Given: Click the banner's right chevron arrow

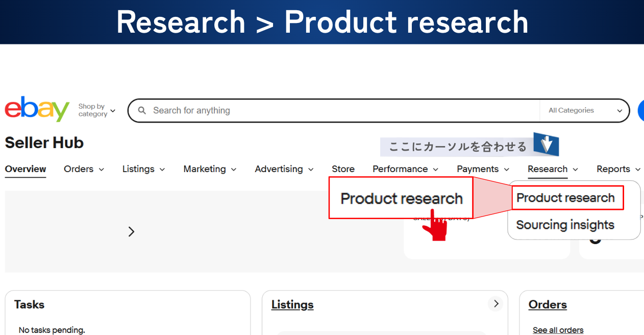Looking at the screenshot, I should click(131, 232).
